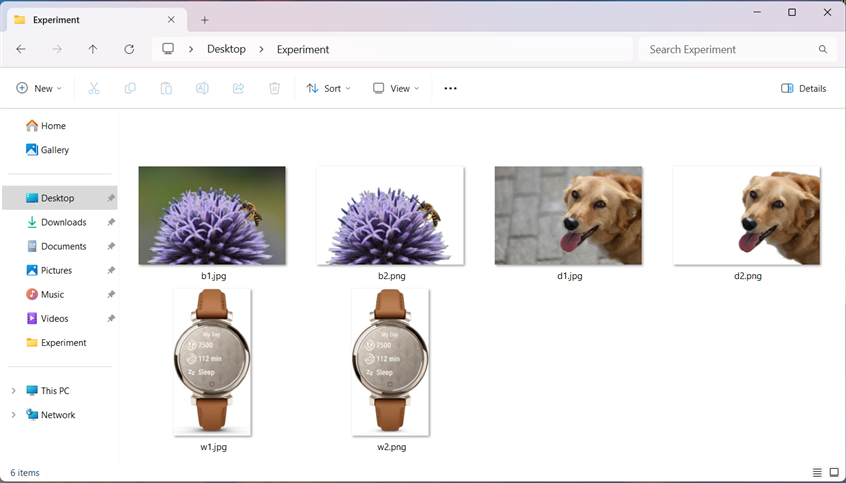The image size is (846, 483).
Task: Click the Cut scissors icon
Action: coord(94,88)
